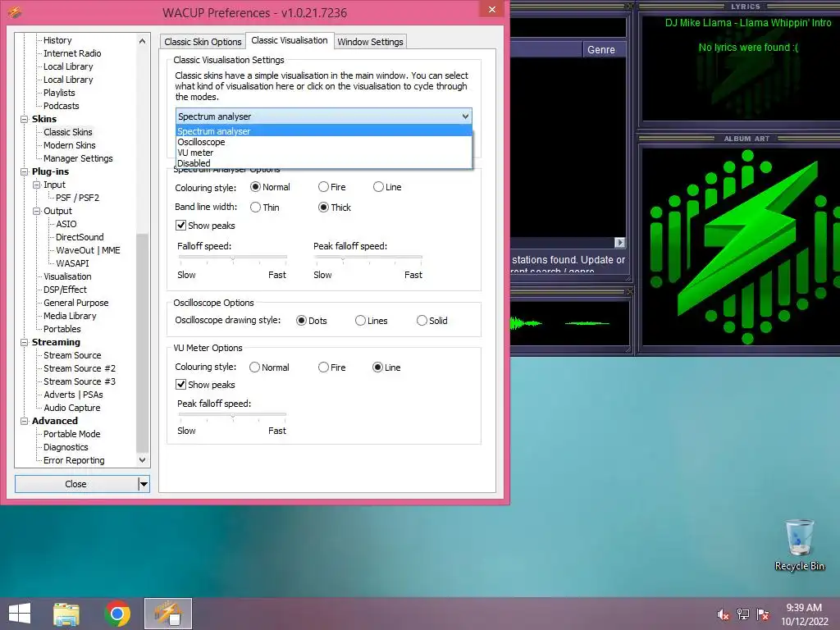Collapse the Input tree node
Viewport: 840px width, 630px height.
[x=36, y=185]
